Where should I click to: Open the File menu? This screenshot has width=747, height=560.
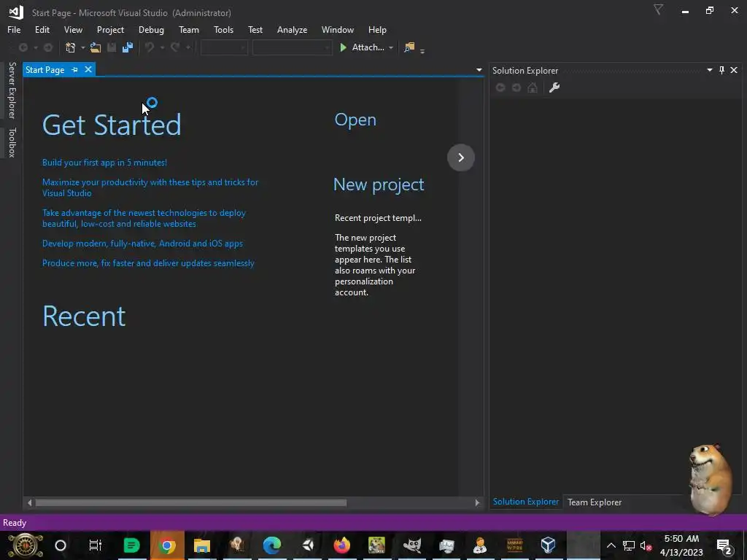(14, 29)
